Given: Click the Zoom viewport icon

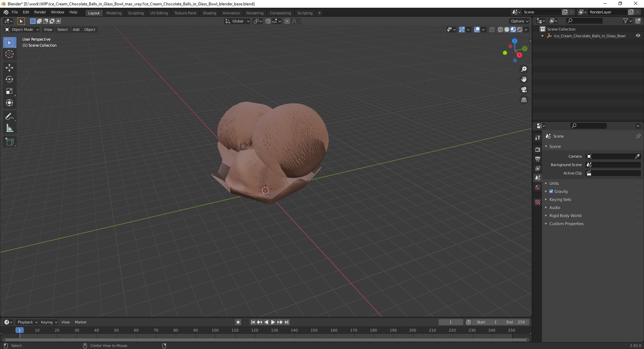Looking at the screenshot, I should click(524, 69).
